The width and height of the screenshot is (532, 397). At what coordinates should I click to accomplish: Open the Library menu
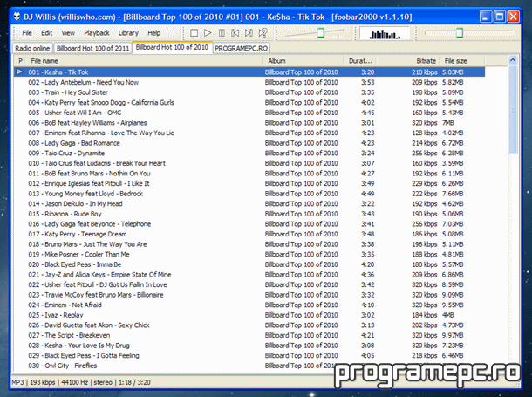pyautogui.click(x=128, y=33)
